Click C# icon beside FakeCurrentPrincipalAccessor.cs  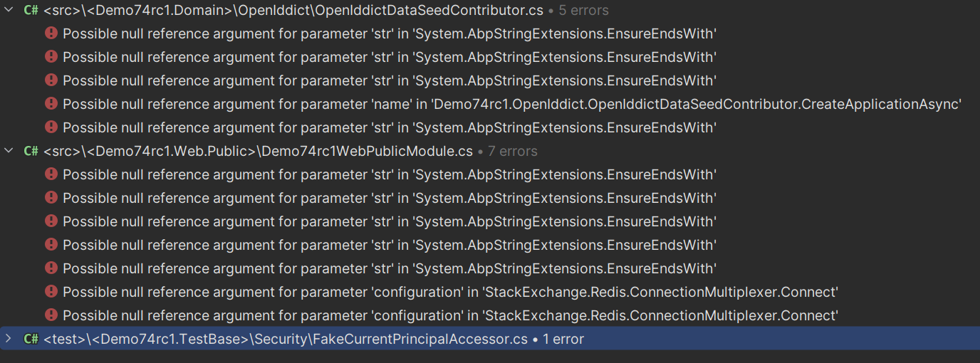pyautogui.click(x=31, y=339)
